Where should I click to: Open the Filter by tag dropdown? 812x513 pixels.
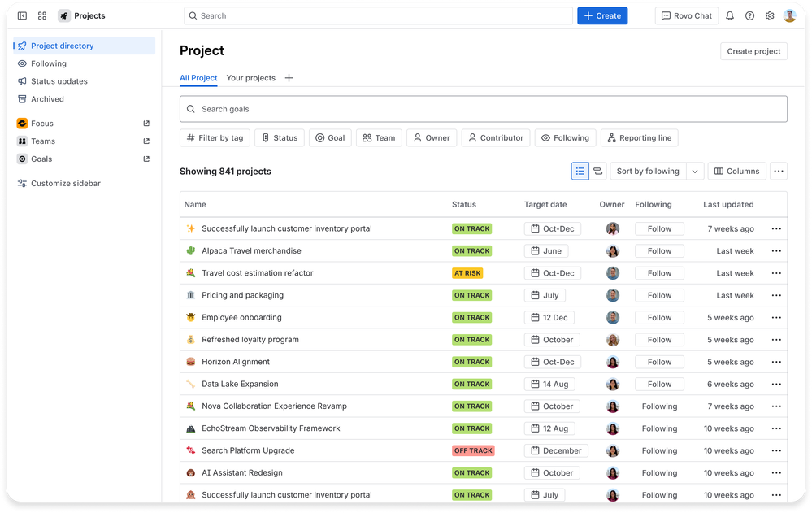(215, 138)
